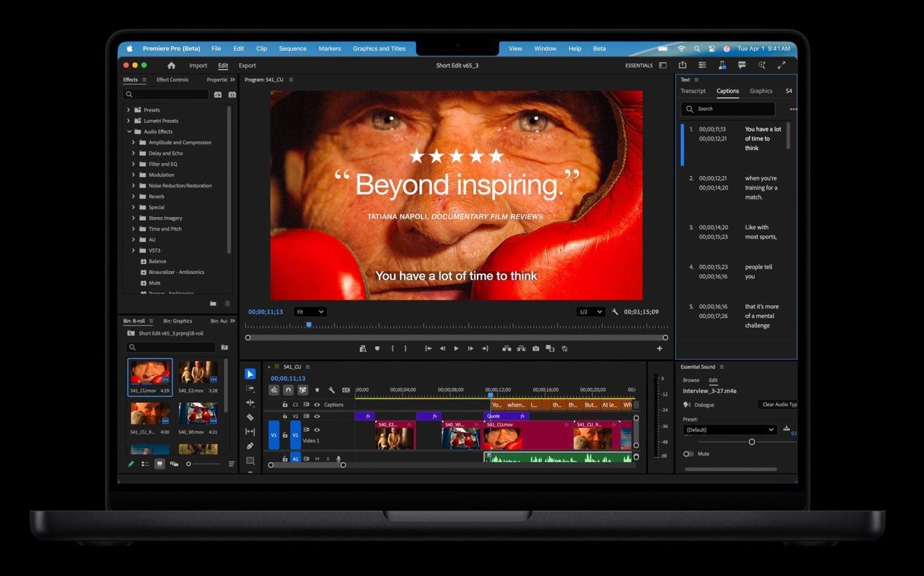924x576 pixels.
Task: Open the Graphics and Titles menu
Action: pyautogui.click(x=380, y=49)
